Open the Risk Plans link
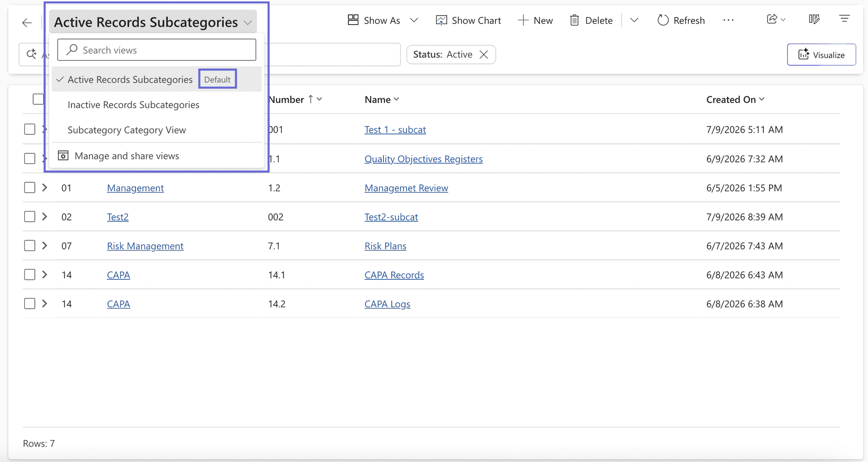 (385, 246)
